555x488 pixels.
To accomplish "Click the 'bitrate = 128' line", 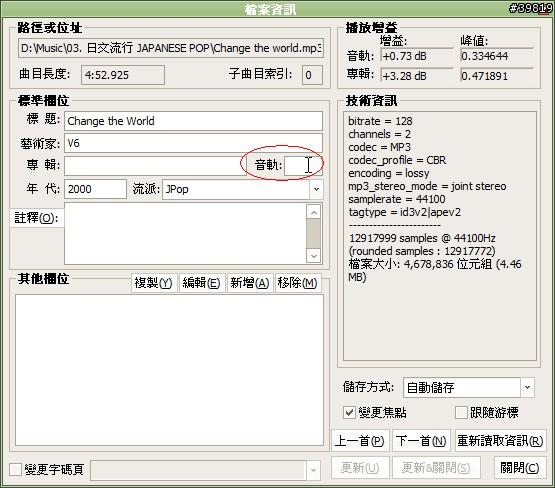I will point(380,121).
